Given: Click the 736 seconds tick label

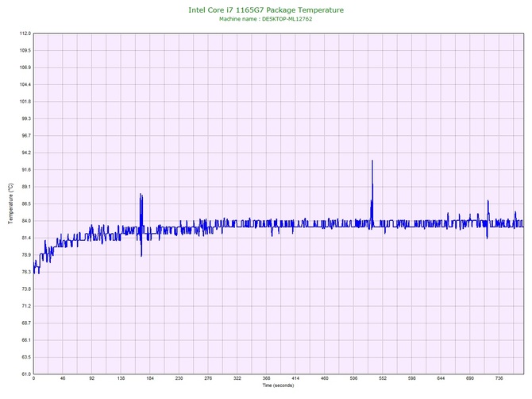Looking at the screenshot, I should click(499, 378).
